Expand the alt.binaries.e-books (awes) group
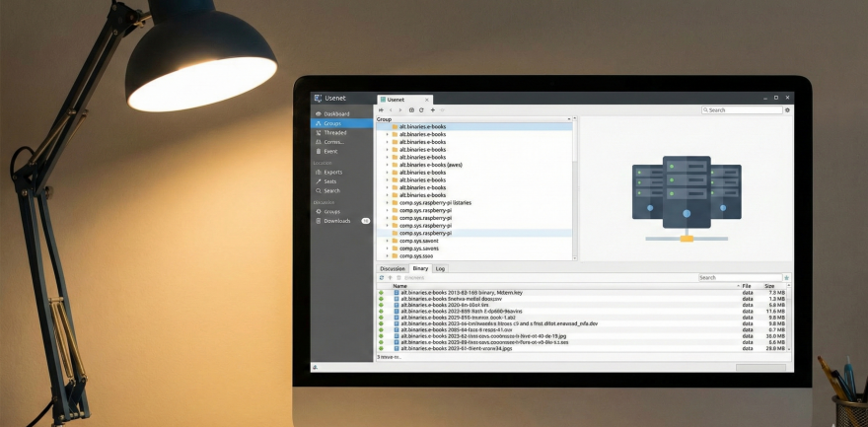868x427 pixels. coord(387,165)
